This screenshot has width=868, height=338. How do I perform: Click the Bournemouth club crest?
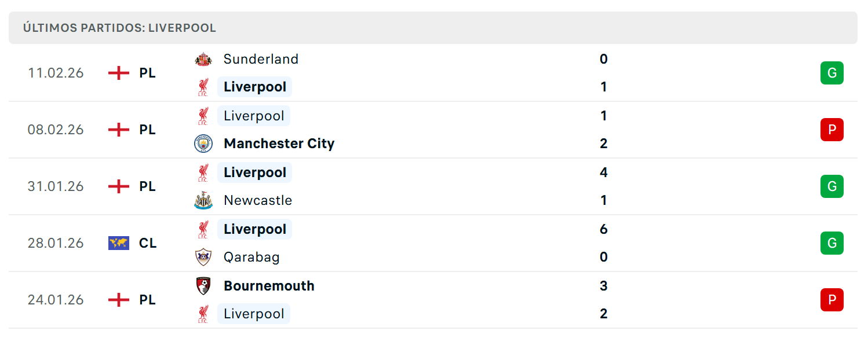pyautogui.click(x=203, y=286)
